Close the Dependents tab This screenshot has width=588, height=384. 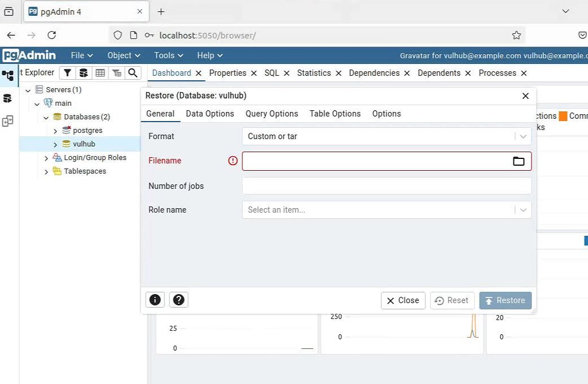pyautogui.click(x=468, y=73)
